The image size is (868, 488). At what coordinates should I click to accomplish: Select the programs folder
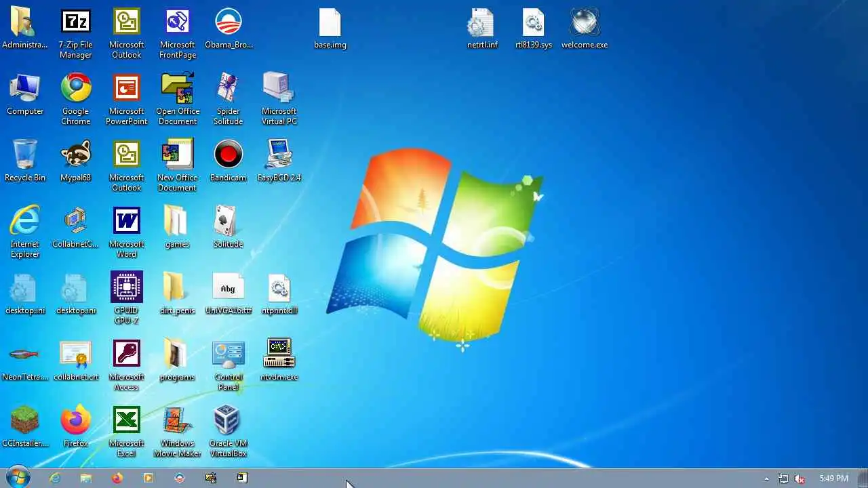pos(177,361)
